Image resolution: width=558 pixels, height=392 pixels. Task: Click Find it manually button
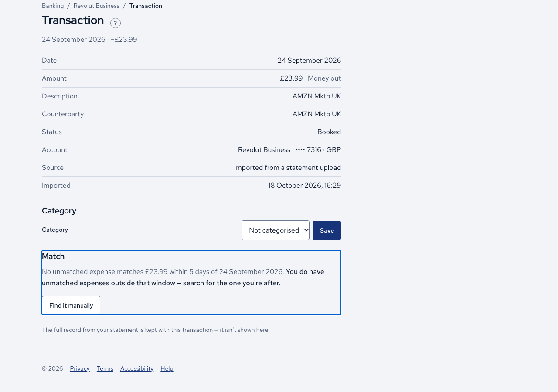tap(71, 305)
